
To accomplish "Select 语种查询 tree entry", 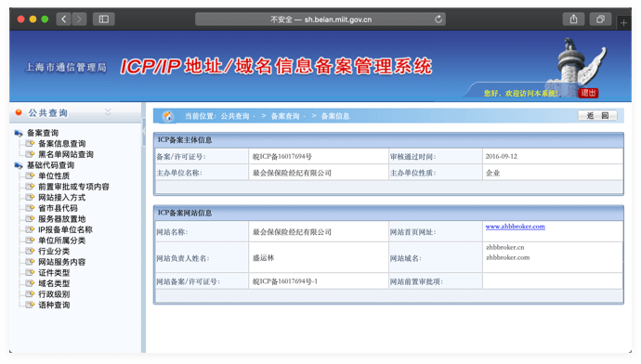I will coord(54,305).
